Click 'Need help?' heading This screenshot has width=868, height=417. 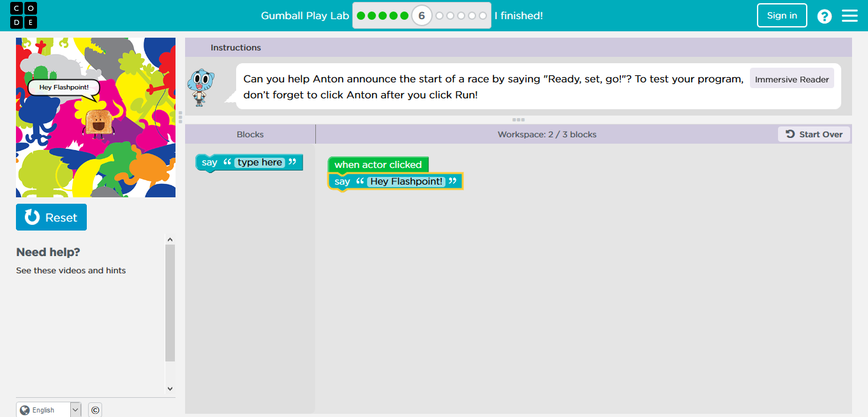[x=49, y=252]
